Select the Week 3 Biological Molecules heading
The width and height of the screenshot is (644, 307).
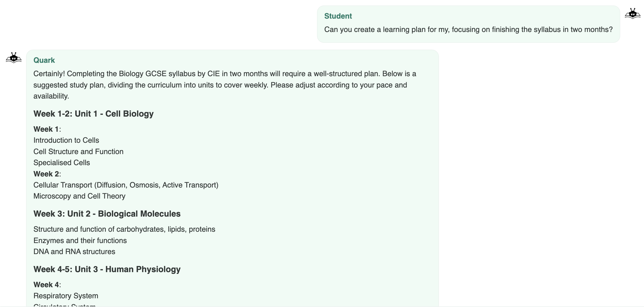[x=107, y=214]
